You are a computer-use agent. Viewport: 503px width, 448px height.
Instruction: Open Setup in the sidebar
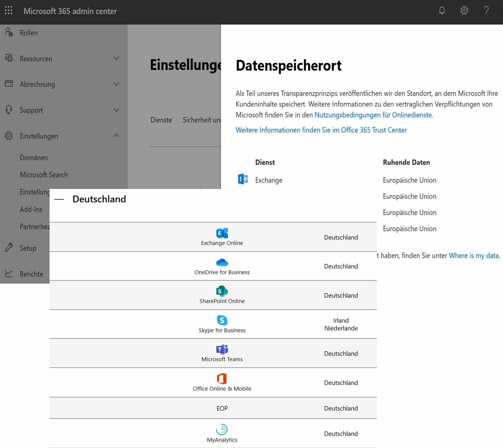[x=28, y=248]
